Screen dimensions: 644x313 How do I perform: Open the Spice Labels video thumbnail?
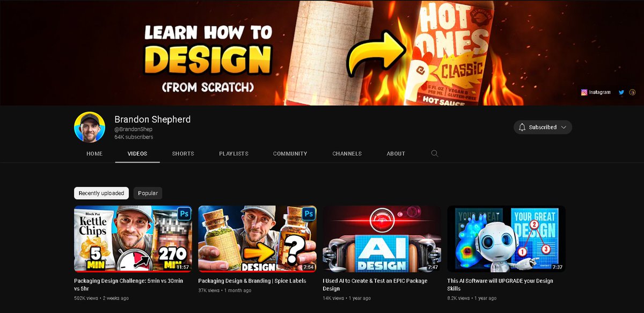tap(258, 239)
